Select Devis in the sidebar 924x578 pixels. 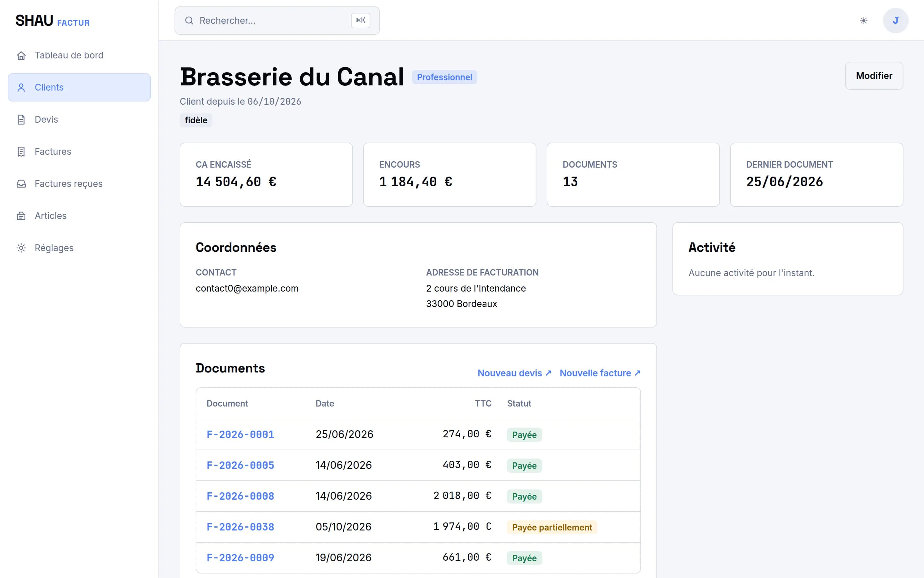80,120
